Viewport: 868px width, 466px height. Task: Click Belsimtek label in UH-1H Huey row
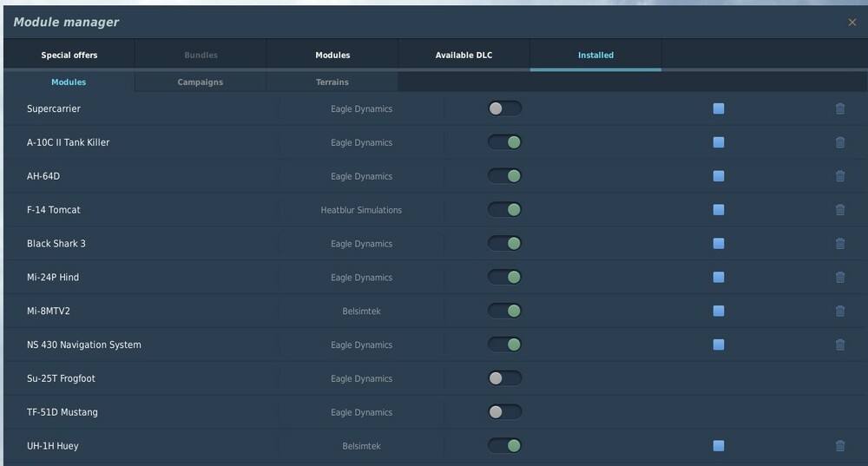[x=361, y=445]
